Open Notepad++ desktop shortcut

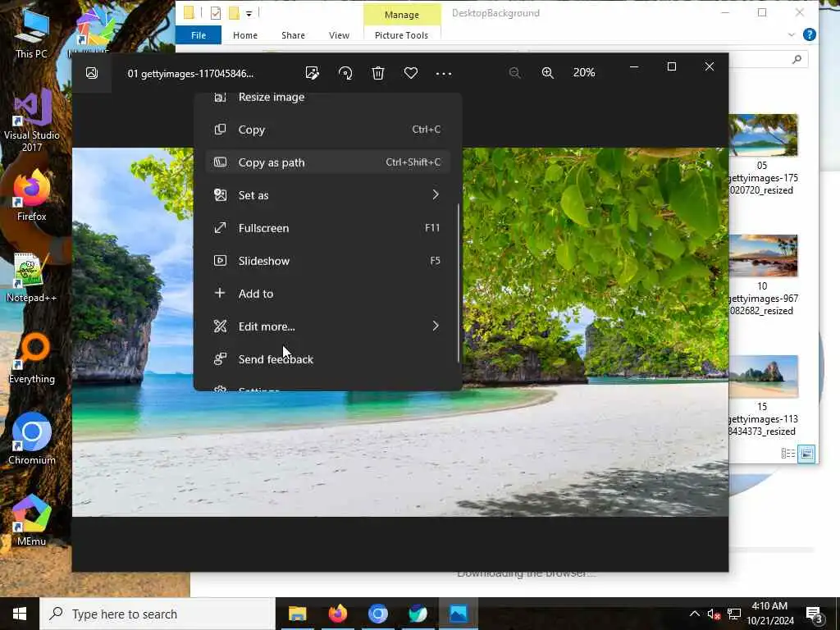[32, 277]
